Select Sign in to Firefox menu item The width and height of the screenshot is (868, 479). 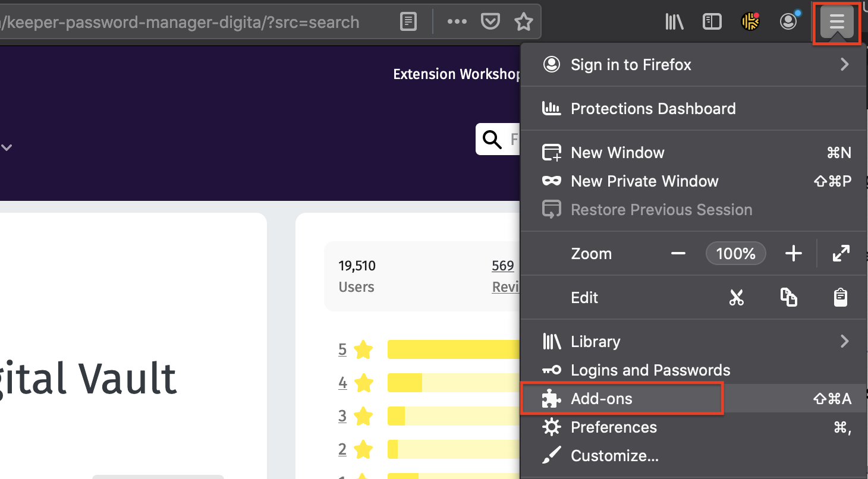(693, 64)
